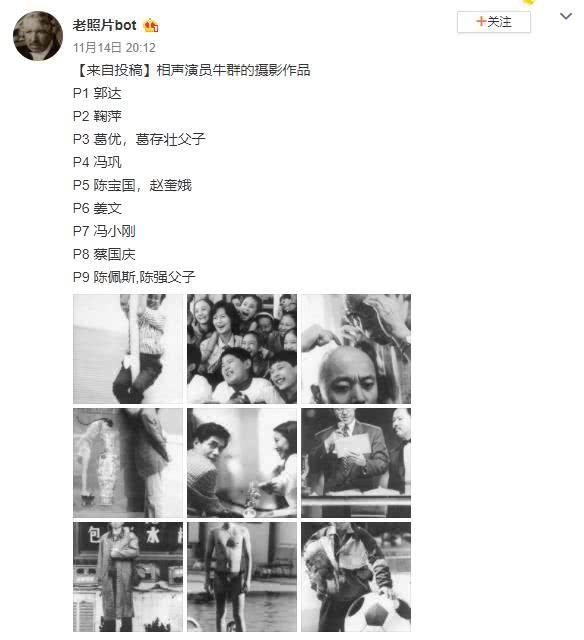
Task: View photo of man climbing pole
Action: pos(128,349)
